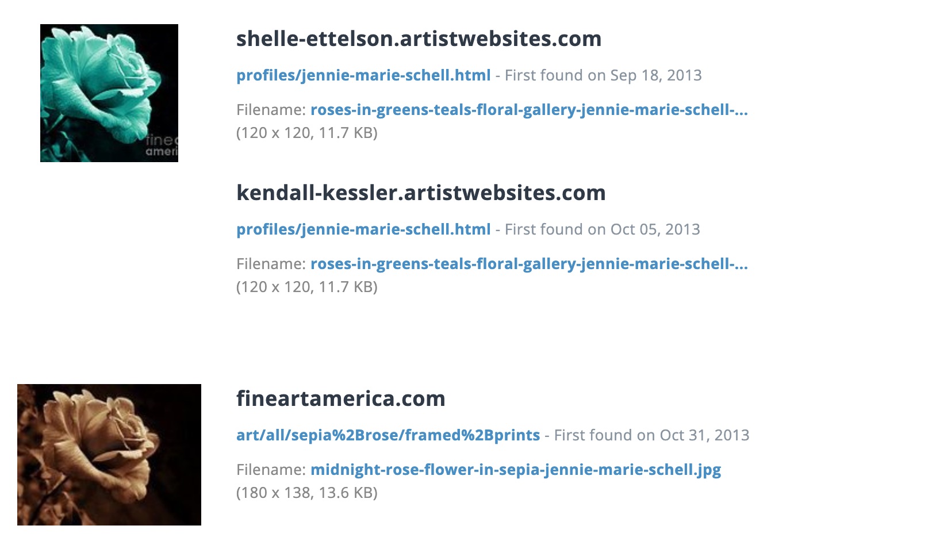The height and width of the screenshot is (560, 936).
Task: Select the fineartamerica.com heading
Action: [x=341, y=399]
